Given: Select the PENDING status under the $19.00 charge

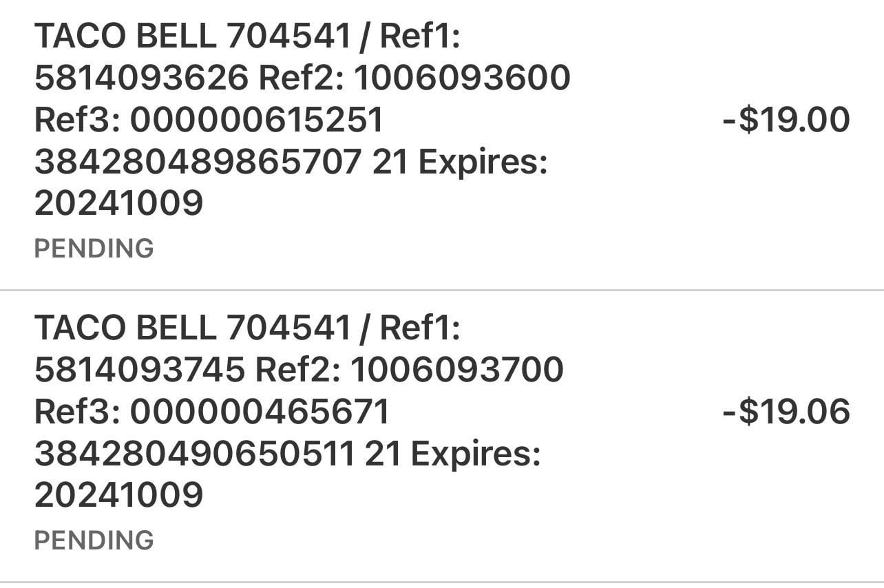Looking at the screenshot, I should [94, 248].
